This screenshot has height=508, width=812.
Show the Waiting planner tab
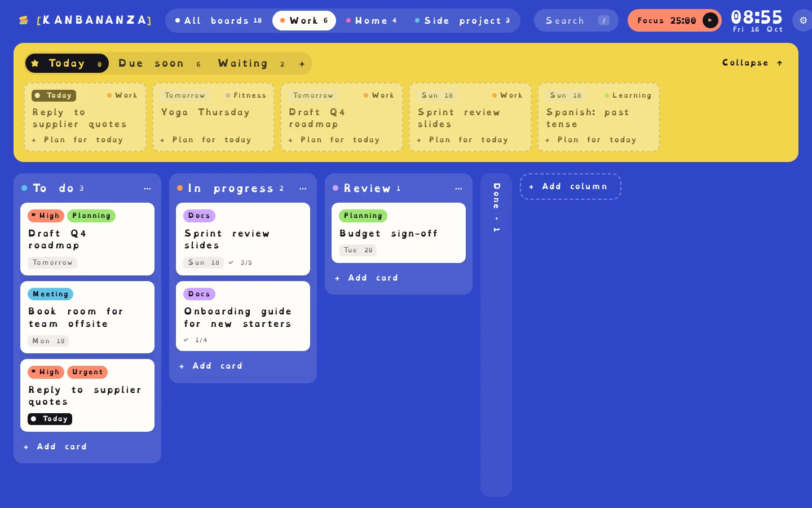(251, 63)
